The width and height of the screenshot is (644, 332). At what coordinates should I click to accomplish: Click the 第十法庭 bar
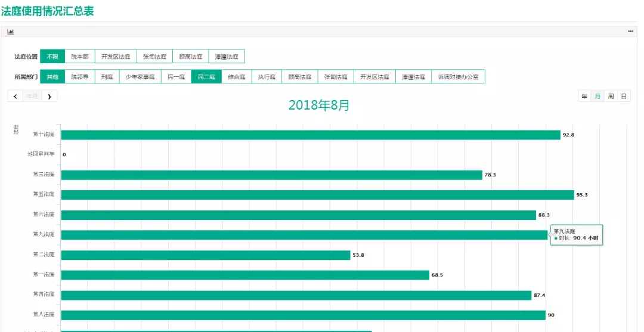(311, 135)
